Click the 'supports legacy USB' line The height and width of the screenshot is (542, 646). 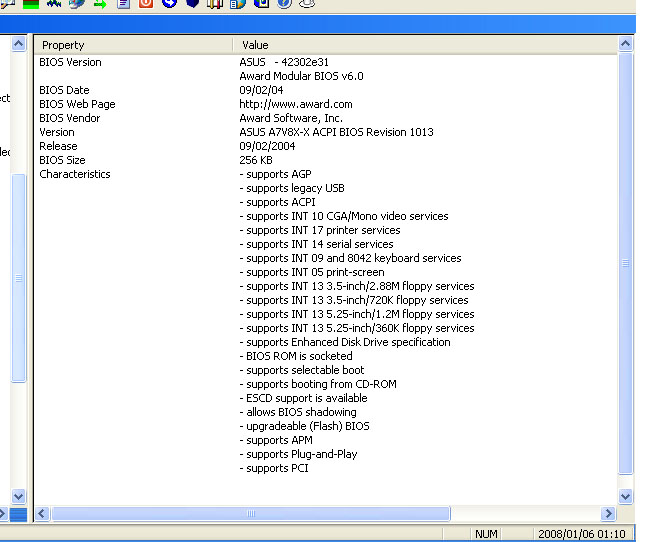pos(292,188)
